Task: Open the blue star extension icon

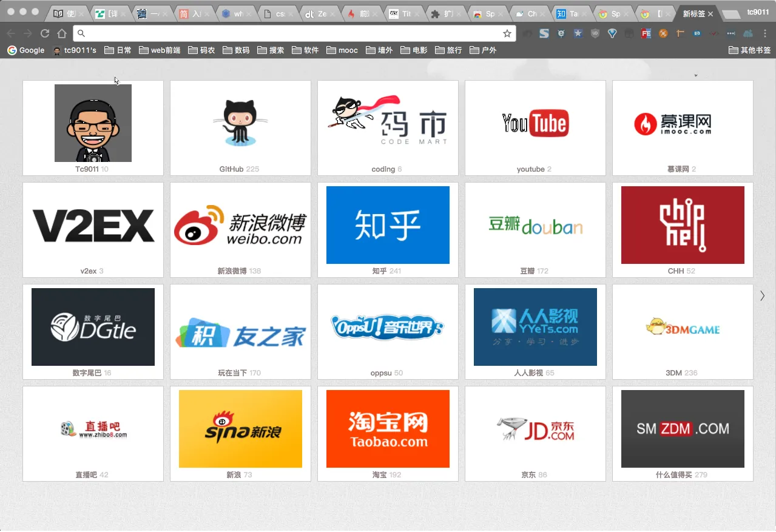Action: click(x=578, y=33)
